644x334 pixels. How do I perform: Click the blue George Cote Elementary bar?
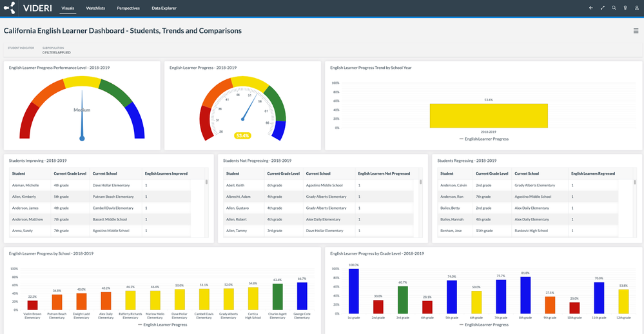click(x=302, y=296)
